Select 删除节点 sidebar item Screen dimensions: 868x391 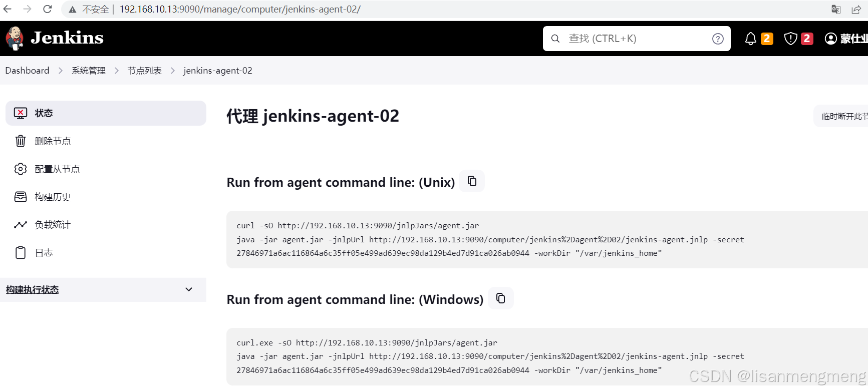click(106, 141)
